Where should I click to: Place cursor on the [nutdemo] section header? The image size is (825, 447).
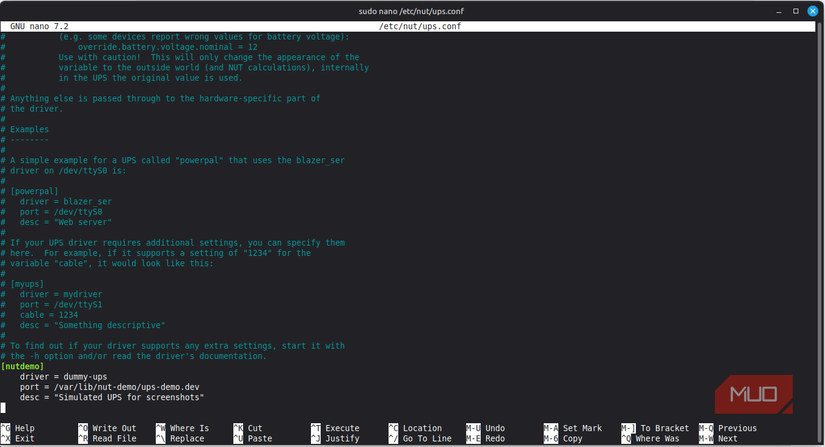23,367
